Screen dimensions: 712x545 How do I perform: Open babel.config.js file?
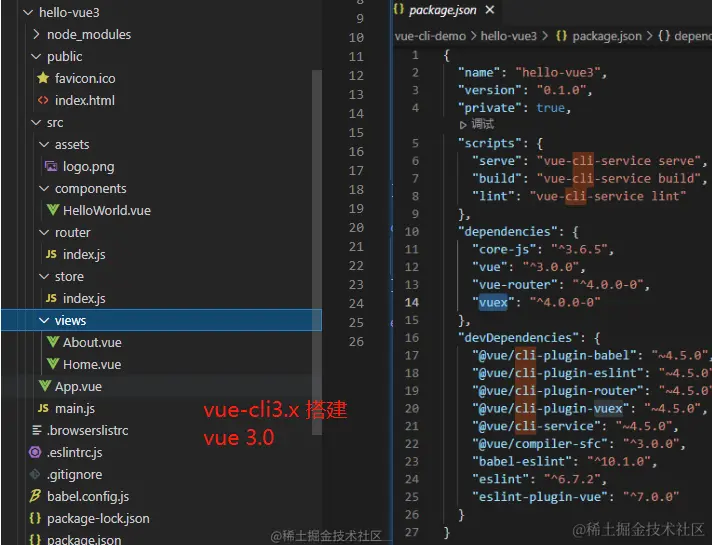[88, 497]
